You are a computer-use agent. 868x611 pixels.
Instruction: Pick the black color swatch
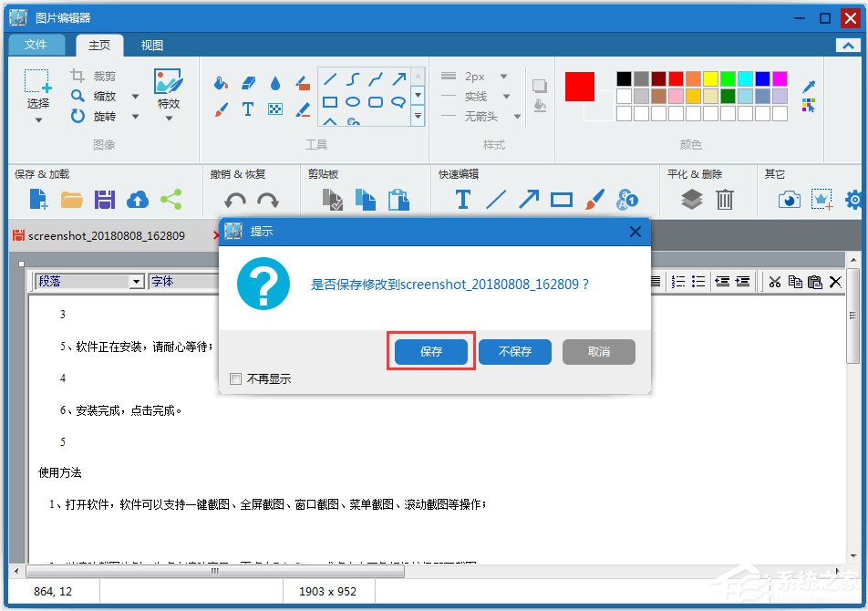click(x=624, y=78)
